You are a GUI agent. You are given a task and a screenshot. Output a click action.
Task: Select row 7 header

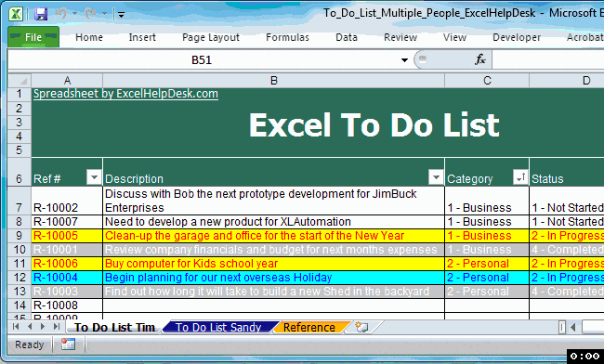(20, 201)
